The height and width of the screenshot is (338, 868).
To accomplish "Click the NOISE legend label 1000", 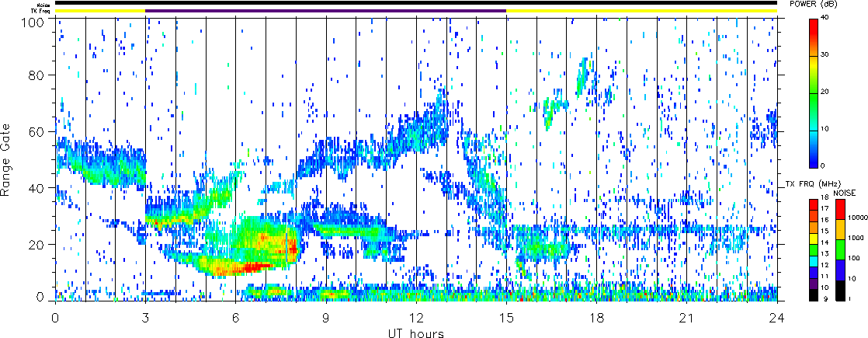I will click(856, 239).
